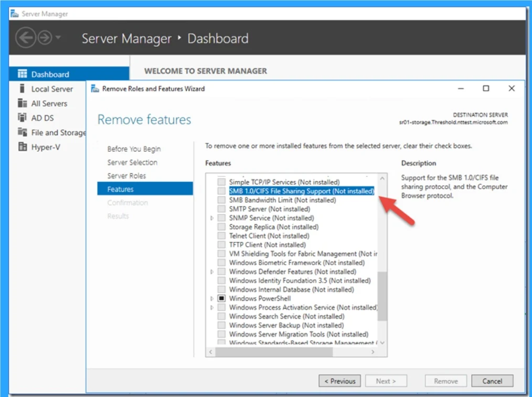The height and width of the screenshot is (397, 532).
Task: Select Storage Replica in features list
Action: point(273,227)
